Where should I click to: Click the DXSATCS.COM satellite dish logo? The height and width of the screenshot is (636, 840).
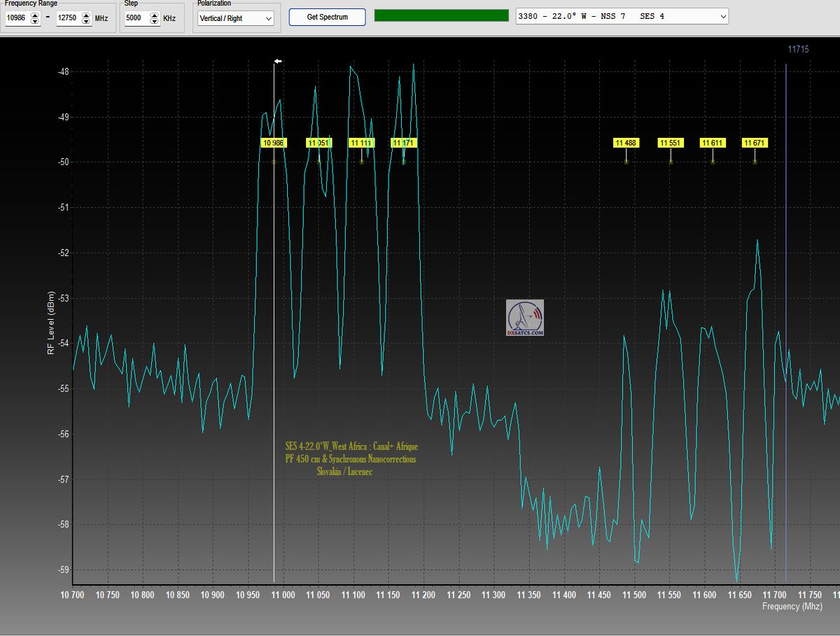point(525,318)
